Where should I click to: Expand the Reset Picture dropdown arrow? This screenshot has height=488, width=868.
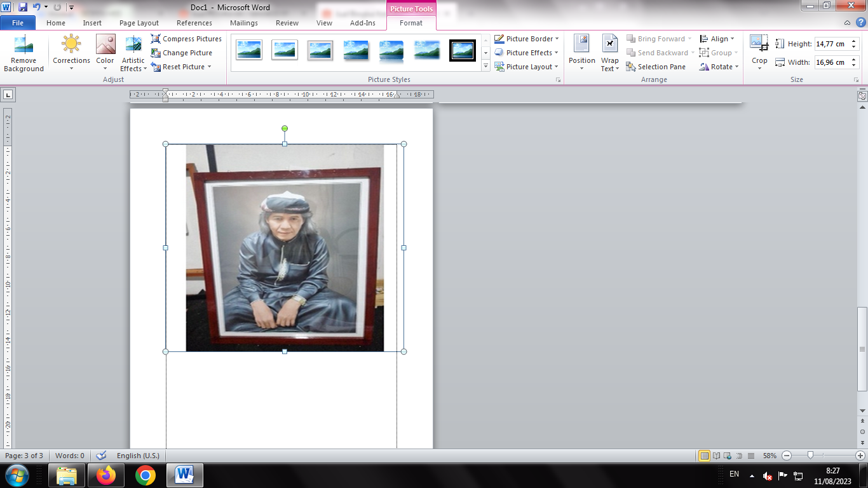209,67
